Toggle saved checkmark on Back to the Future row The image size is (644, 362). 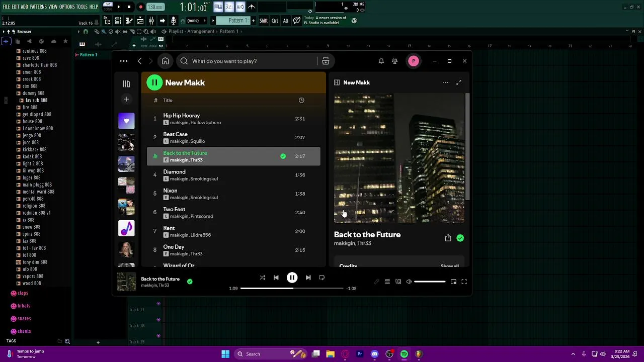(x=283, y=156)
